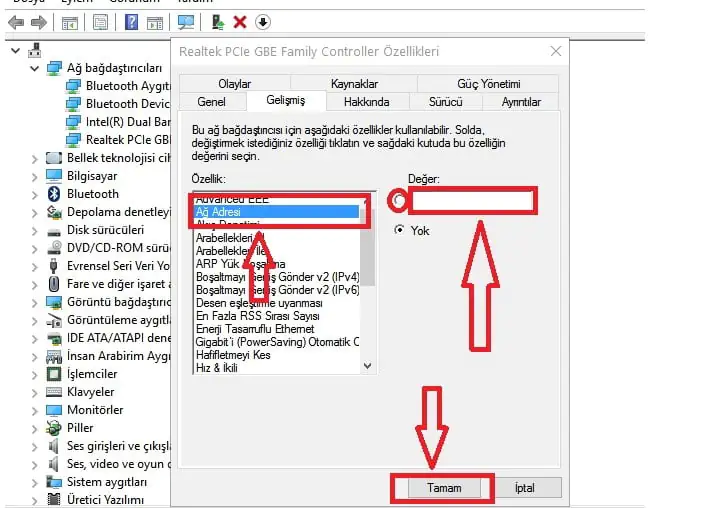Click the Monitörler monitor icon

click(x=54, y=410)
